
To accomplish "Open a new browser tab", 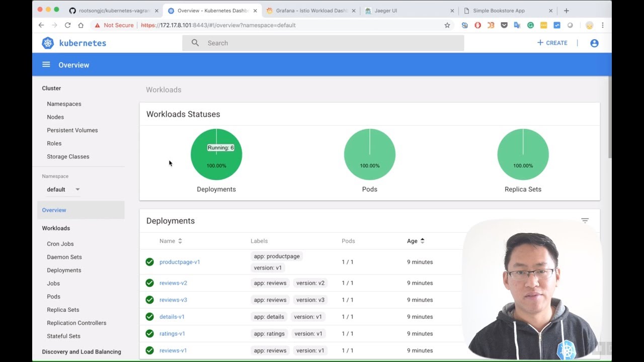I will pyautogui.click(x=567, y=11).
